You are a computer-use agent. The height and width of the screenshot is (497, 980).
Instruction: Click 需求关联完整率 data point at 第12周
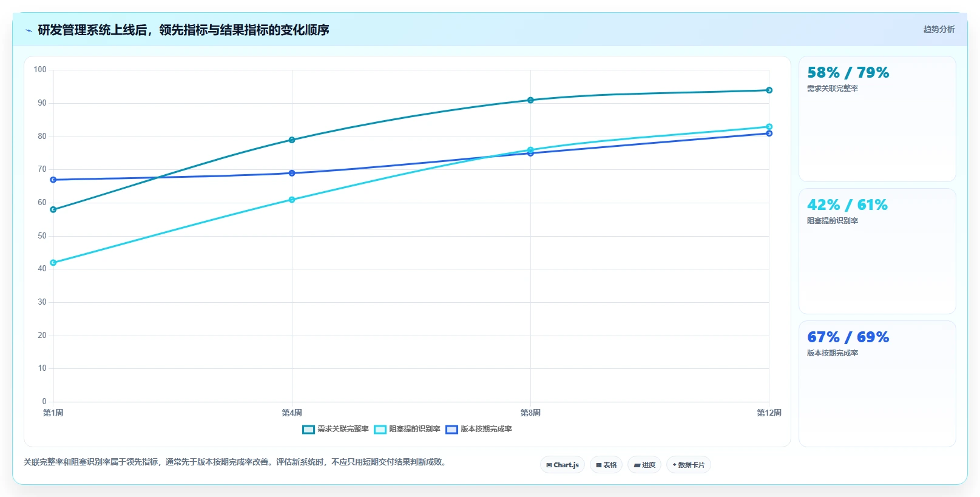[769, 90]
